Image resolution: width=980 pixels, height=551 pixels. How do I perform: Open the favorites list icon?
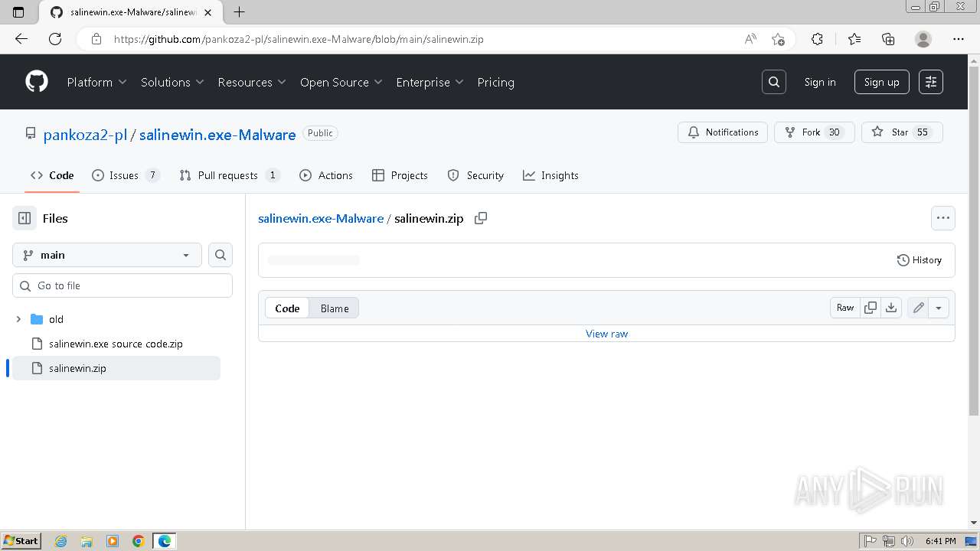[854, 39]
